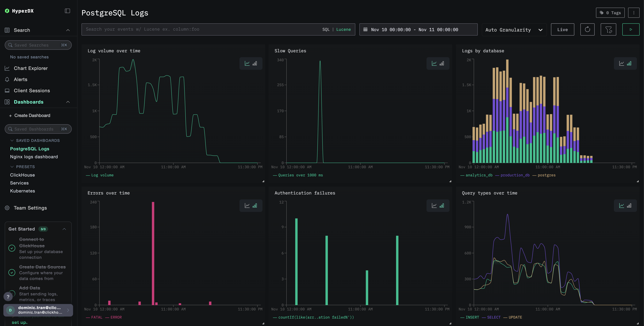
Task: Open the Alerts section
Action: tap(21, 79)
